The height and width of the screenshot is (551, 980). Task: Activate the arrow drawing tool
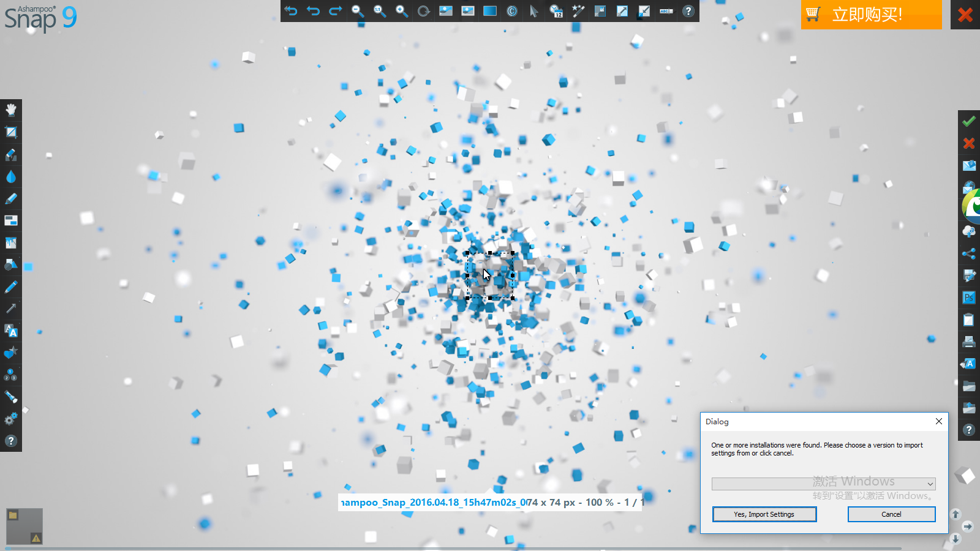11,309
